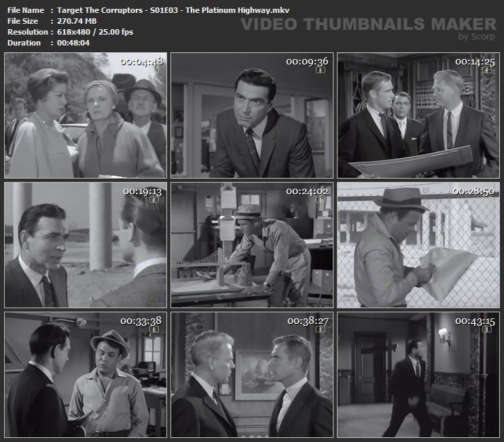Open the thumbnail of two women outdoors
This screenshot has height=442, width=504.
click(86, 115)
